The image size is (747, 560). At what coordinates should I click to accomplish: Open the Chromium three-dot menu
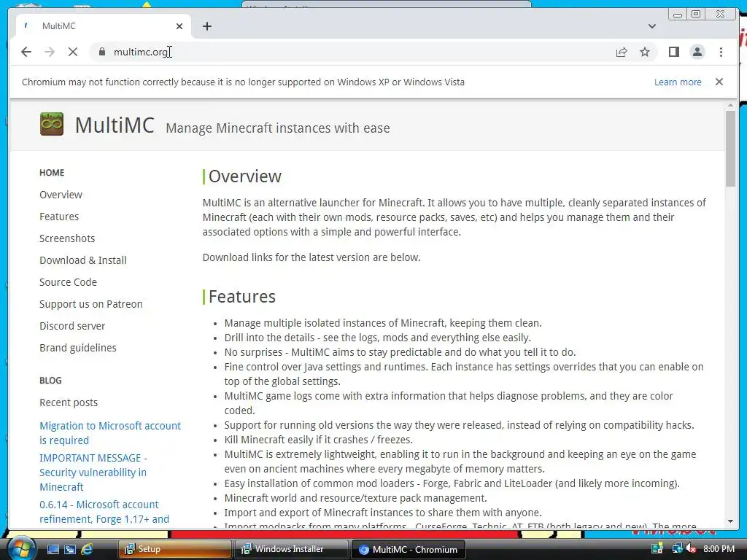721,52
